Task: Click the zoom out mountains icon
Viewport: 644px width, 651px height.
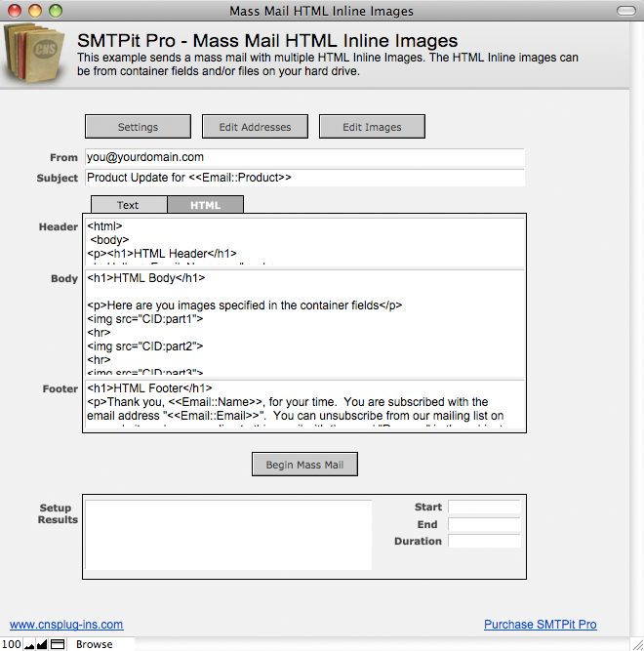Action: 29,644
